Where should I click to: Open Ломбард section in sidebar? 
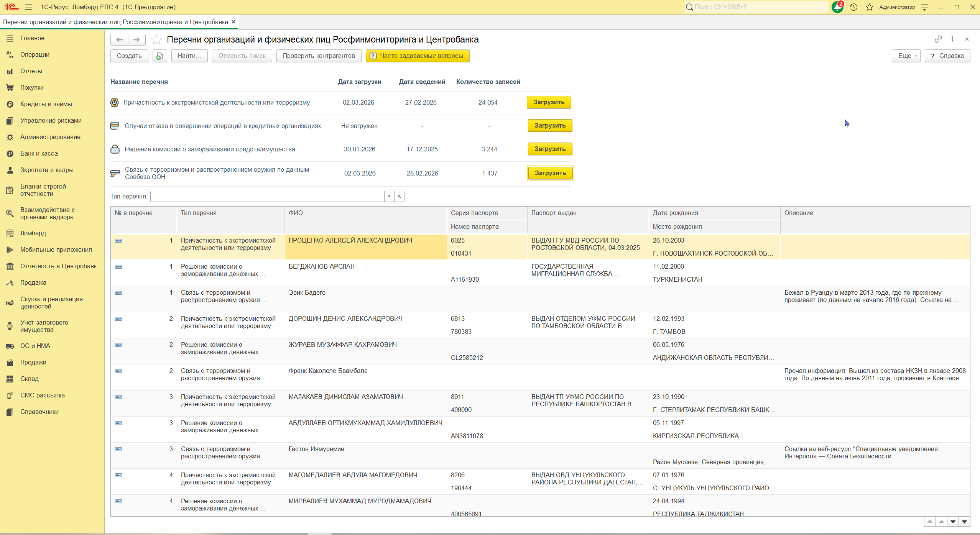point(33,233)
